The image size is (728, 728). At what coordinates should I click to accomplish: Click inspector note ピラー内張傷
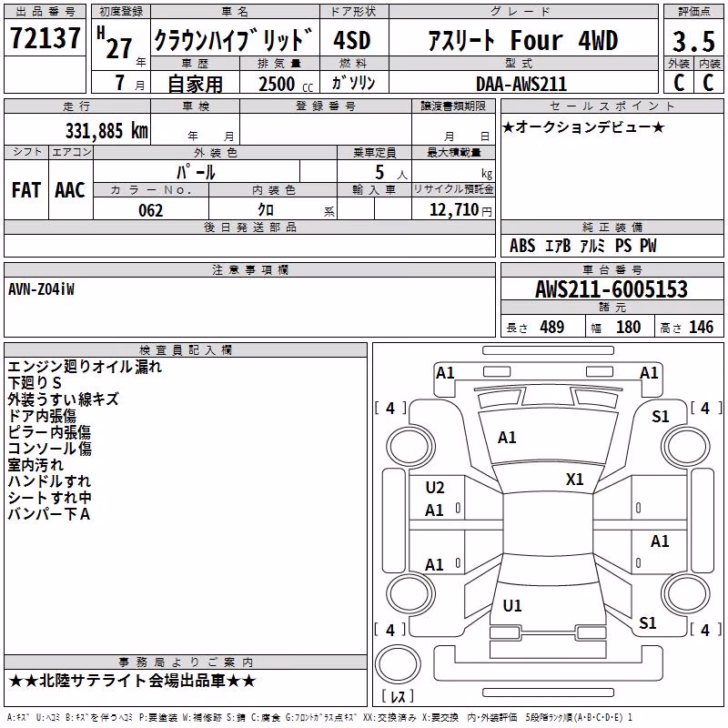[x=49, y=432]
